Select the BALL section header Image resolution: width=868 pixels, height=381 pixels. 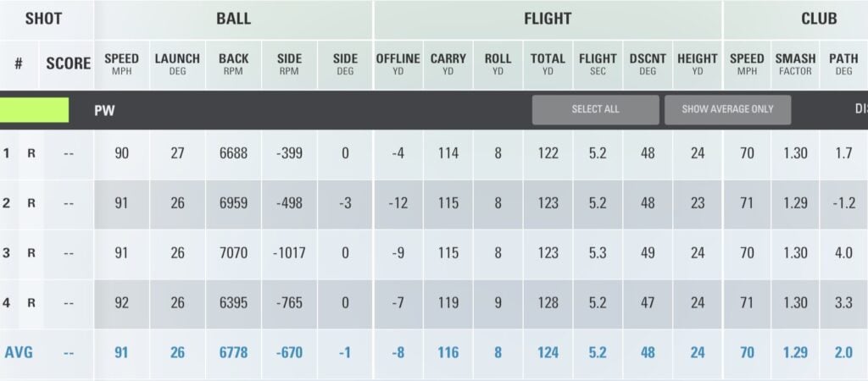pos(233,19)
